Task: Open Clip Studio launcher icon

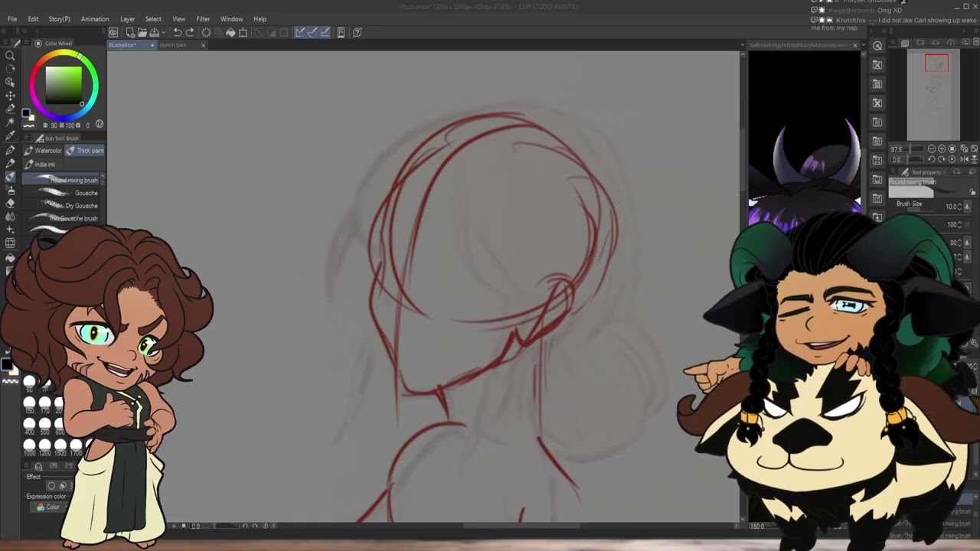Action: (113, 32)
